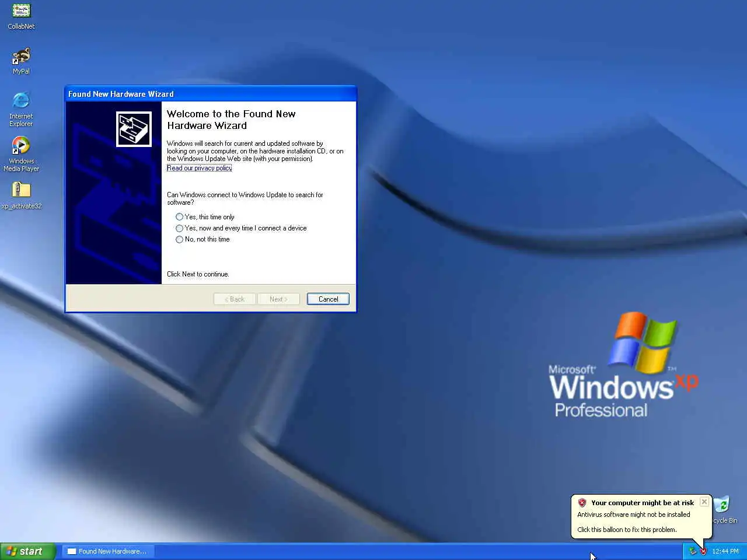Choose 'Yes, now and every time' option
Image resolution: width=747 pixels, height=560 pixels.
click(x=241, y=228)
